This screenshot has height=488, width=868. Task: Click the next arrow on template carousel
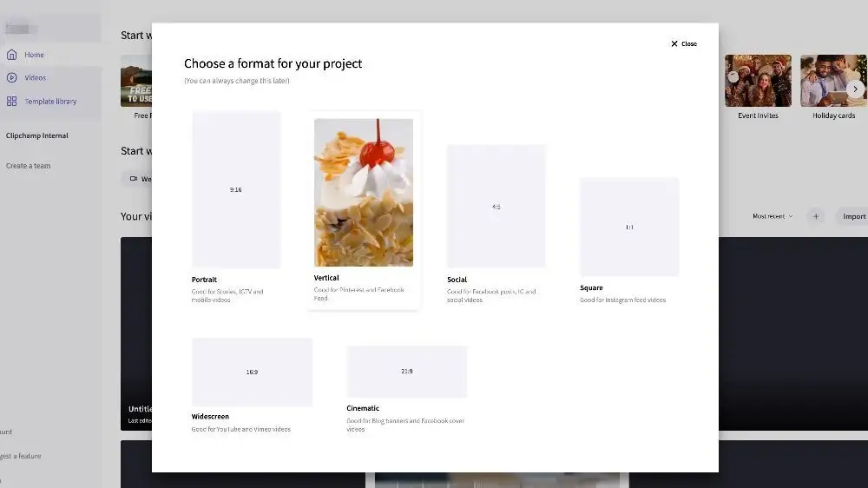pos(855,89)
